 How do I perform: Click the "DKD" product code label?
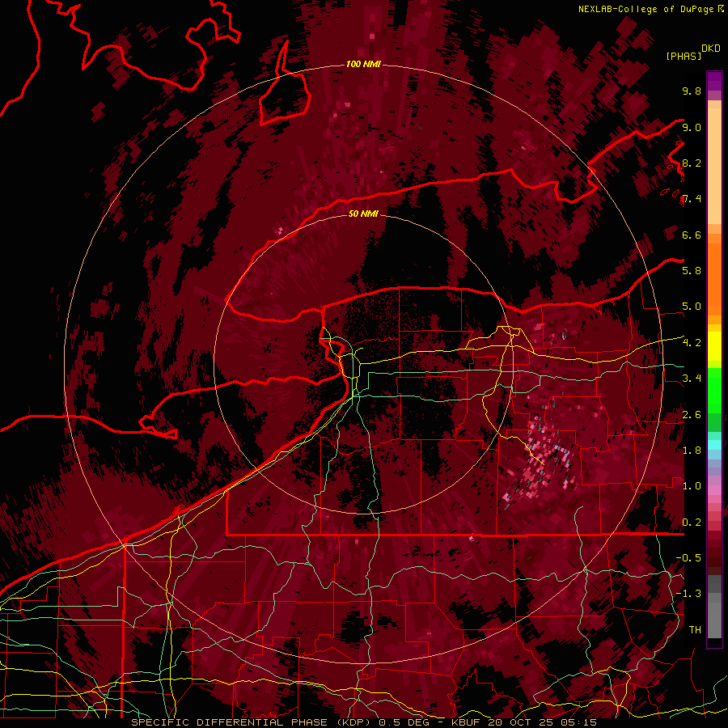pyautogui.click(x=711, y=49)
